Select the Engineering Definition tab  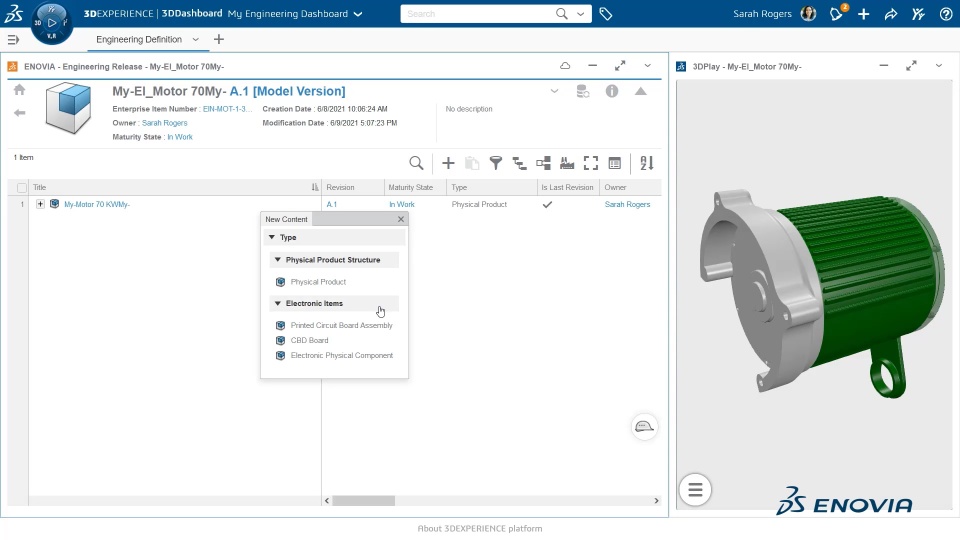point(139,39)
